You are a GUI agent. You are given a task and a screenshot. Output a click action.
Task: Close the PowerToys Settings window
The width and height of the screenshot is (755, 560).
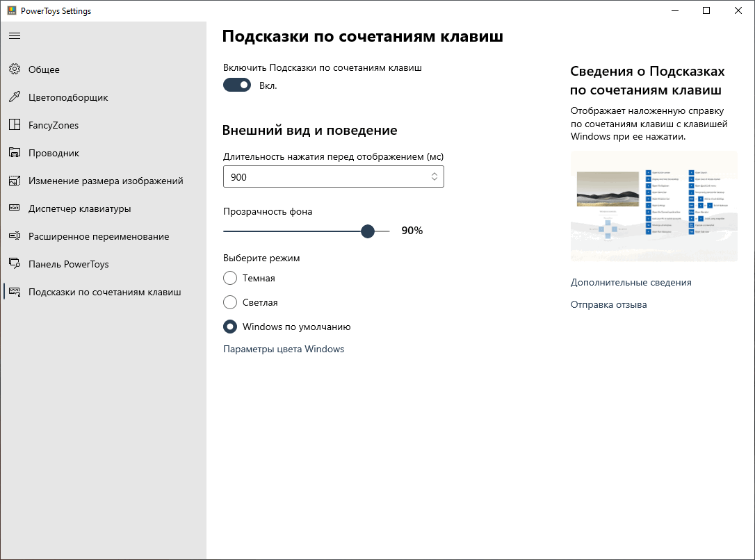pyautogui.click(x=738, y=10)
